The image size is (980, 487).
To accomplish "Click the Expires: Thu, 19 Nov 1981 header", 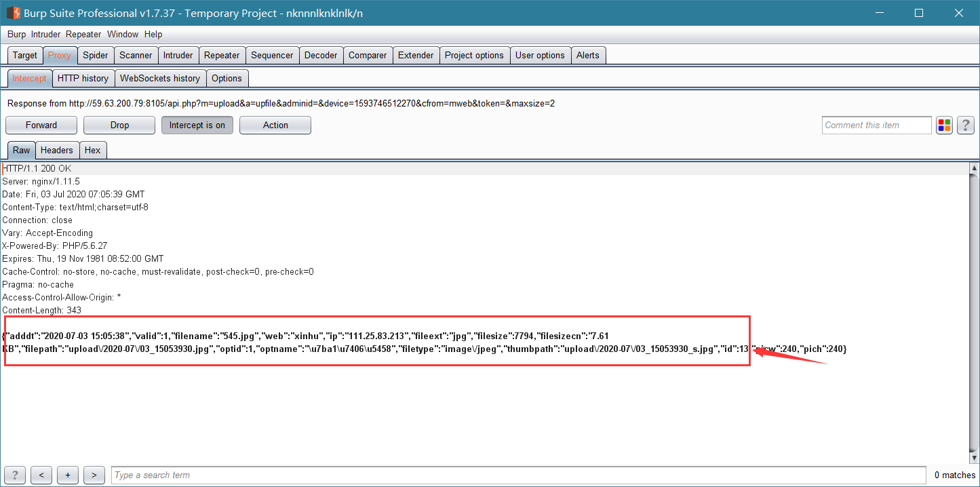I will point(83,258).
